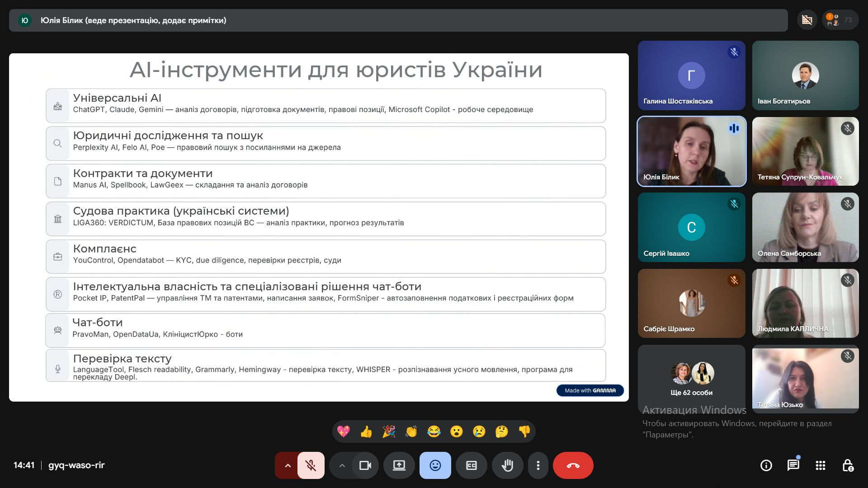Send the sparkling heart reaction
This screenshot has height=488, width=868.
(344, 432)
